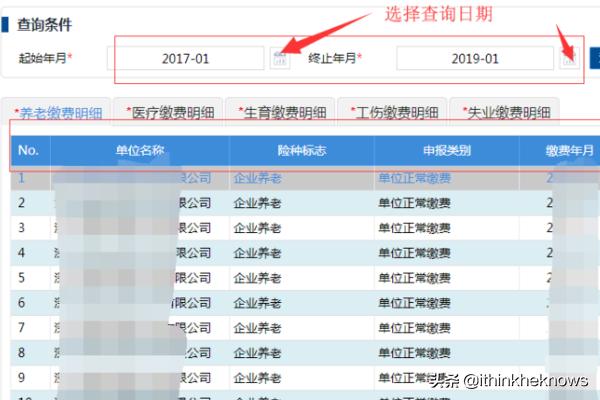This screenshot has height=400, width=600.
Task: Select 企业养老 cell in row 9
Action: pos(302,378)
